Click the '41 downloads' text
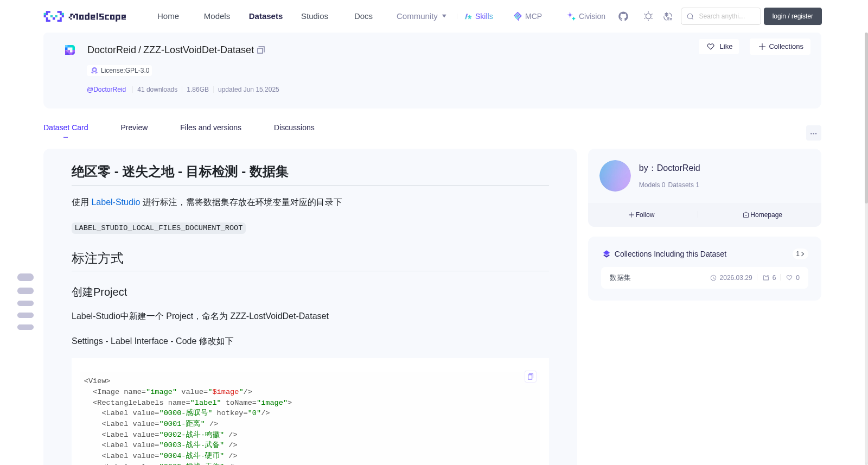The height and width of the screenshot is (465, 868). click(x=157, y=90)
